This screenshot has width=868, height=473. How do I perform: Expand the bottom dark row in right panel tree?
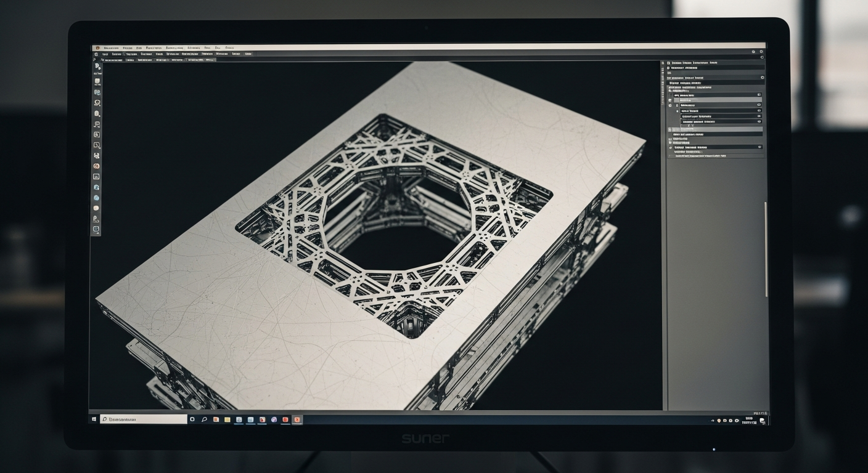pyautogui.click(x=671, y=147)
